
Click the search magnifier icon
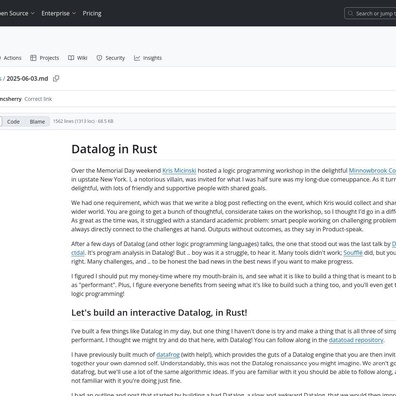[x=350, y=13]
